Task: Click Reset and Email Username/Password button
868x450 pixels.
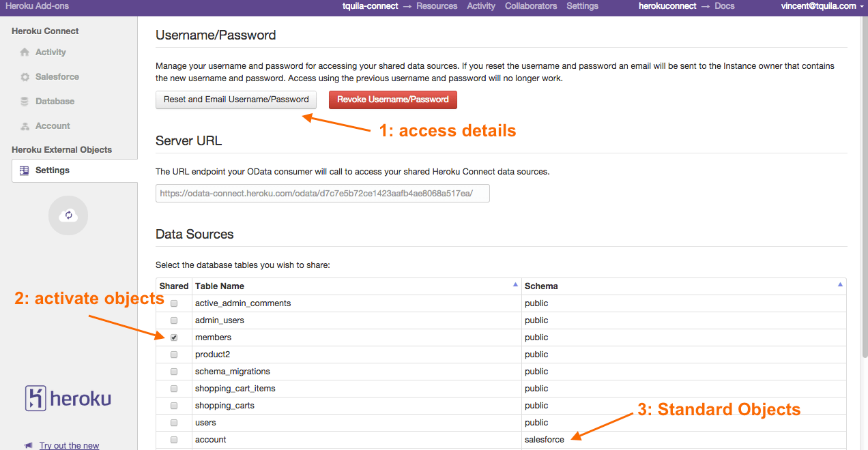Action: (x=236, y=100)
